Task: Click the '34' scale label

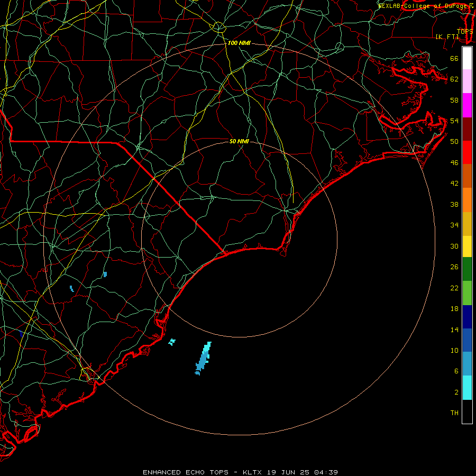Action: point(454,225)
